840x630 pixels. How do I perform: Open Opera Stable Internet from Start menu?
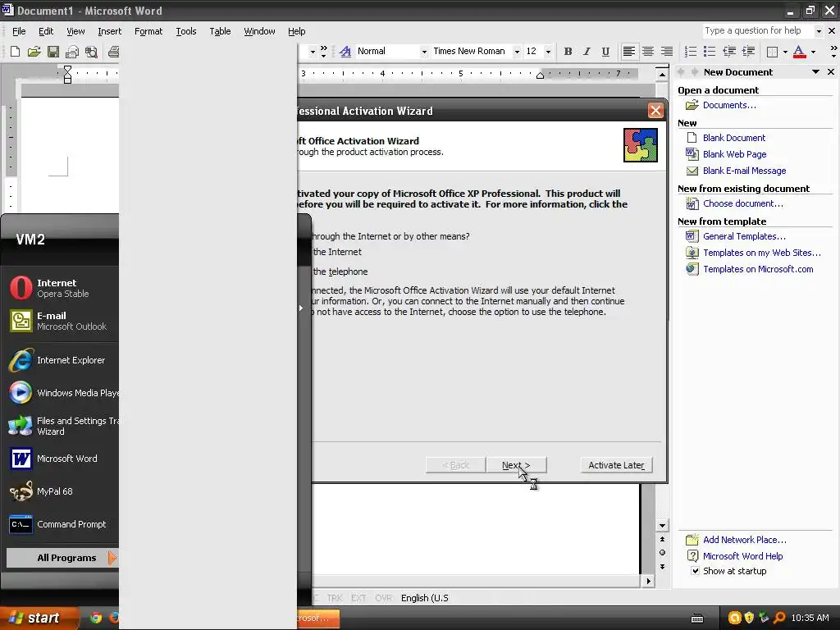point(62,288)
